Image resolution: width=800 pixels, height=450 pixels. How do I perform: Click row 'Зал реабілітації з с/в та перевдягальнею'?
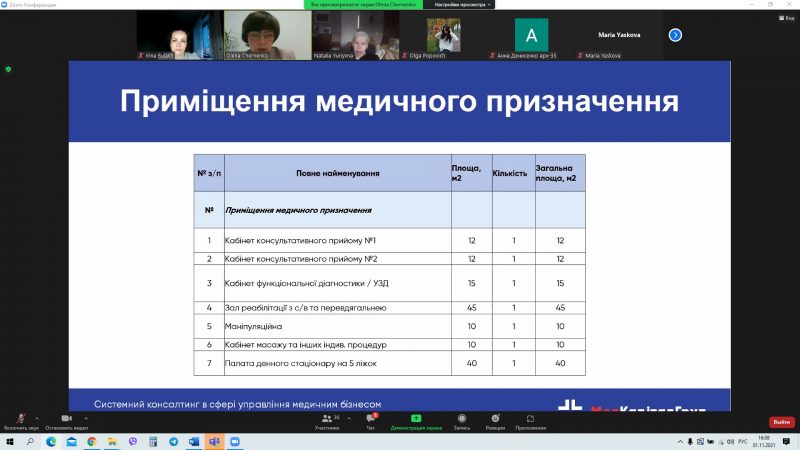pos(389,308)
